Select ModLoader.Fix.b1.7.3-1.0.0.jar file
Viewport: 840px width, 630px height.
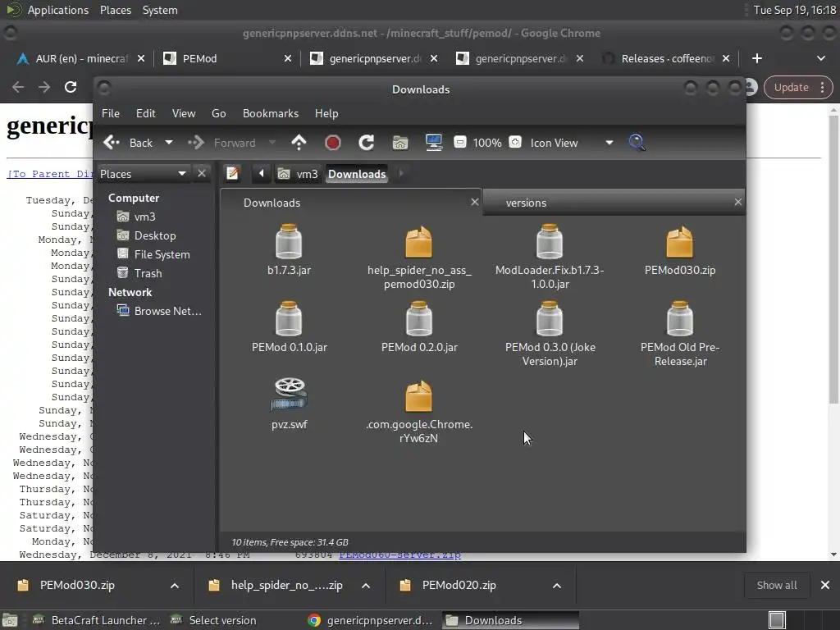pos(550,257)
